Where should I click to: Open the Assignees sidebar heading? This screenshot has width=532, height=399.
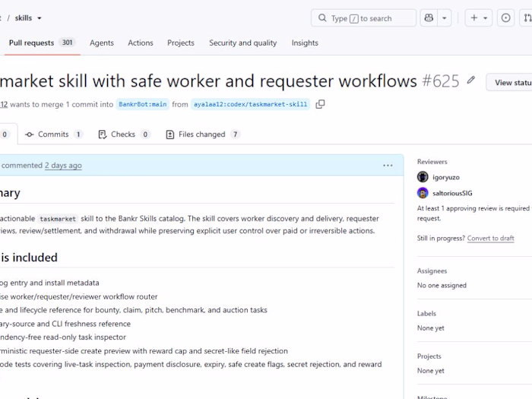432,271
